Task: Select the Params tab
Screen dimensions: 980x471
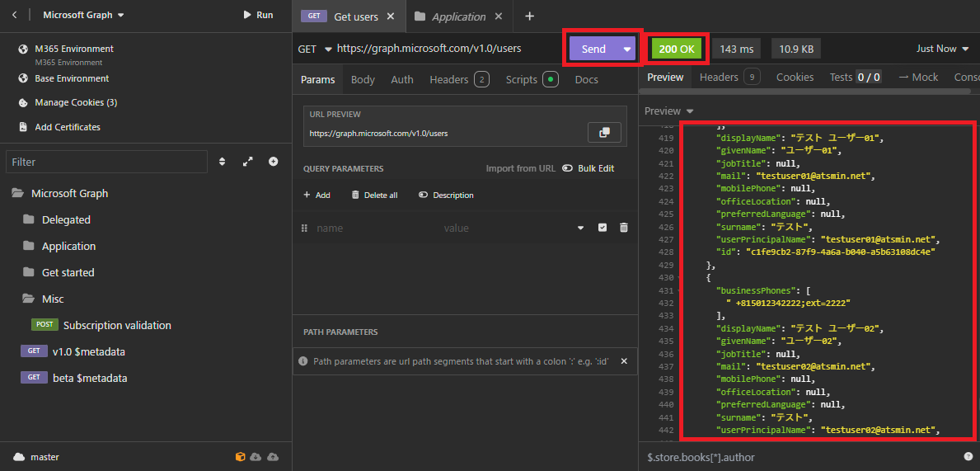Action: pos(318,79)
